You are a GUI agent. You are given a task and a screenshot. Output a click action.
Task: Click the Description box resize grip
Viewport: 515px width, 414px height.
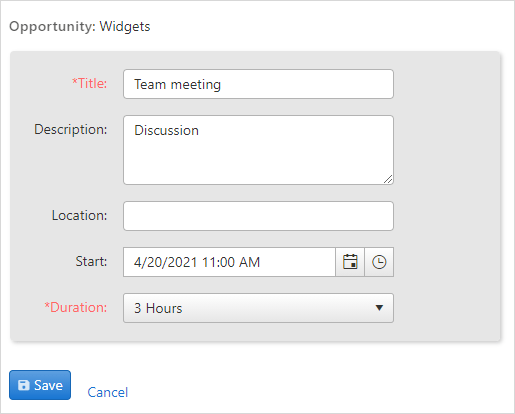pos(388,179)
